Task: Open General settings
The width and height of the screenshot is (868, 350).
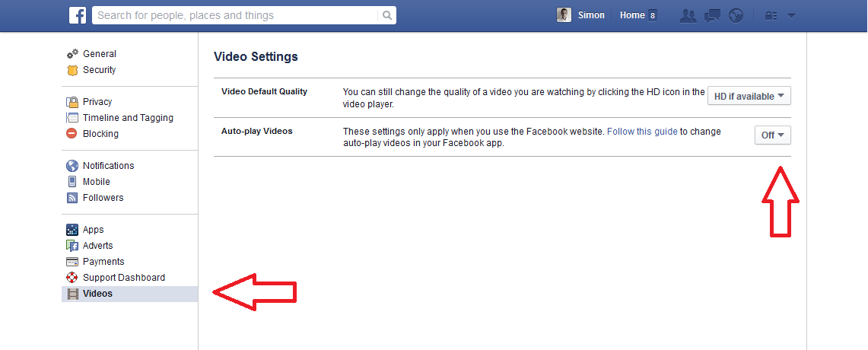Action: [x=100, y=54]
